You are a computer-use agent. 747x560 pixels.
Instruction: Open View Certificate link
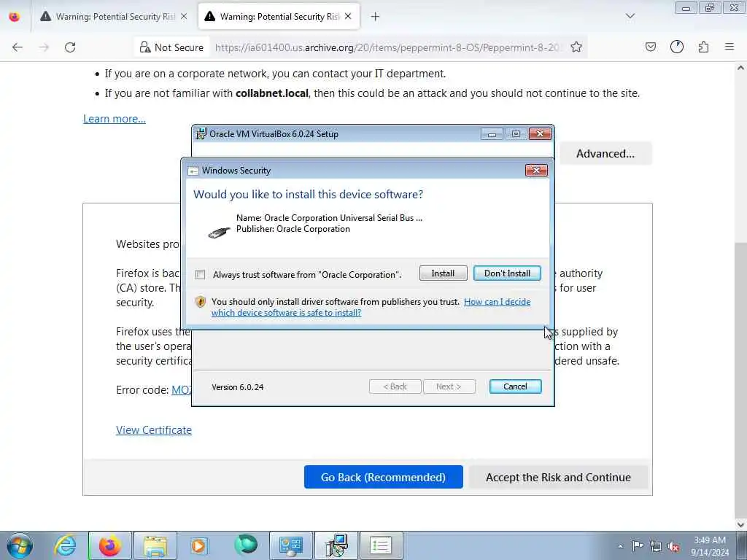(x=154, y=430)
